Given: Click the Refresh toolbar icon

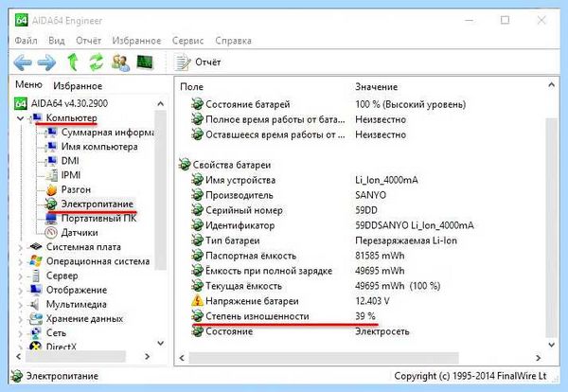Looking at the screenshot, I should pyautogui.click(x=96, y=62).
